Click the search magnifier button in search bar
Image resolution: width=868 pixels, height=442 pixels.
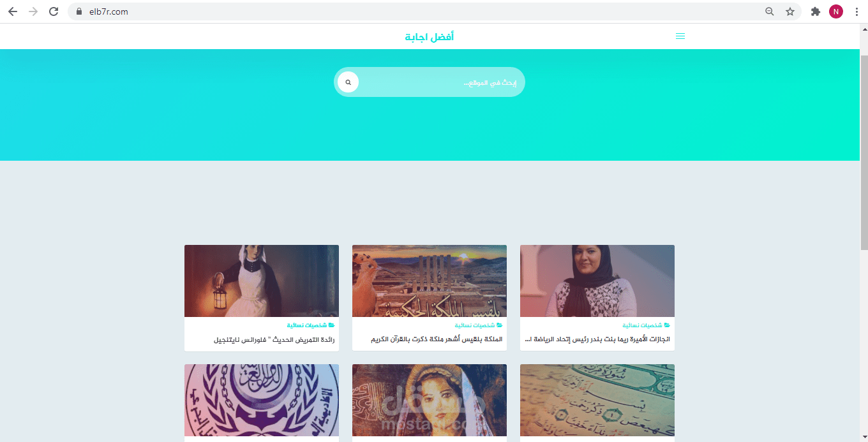[348, 82]
